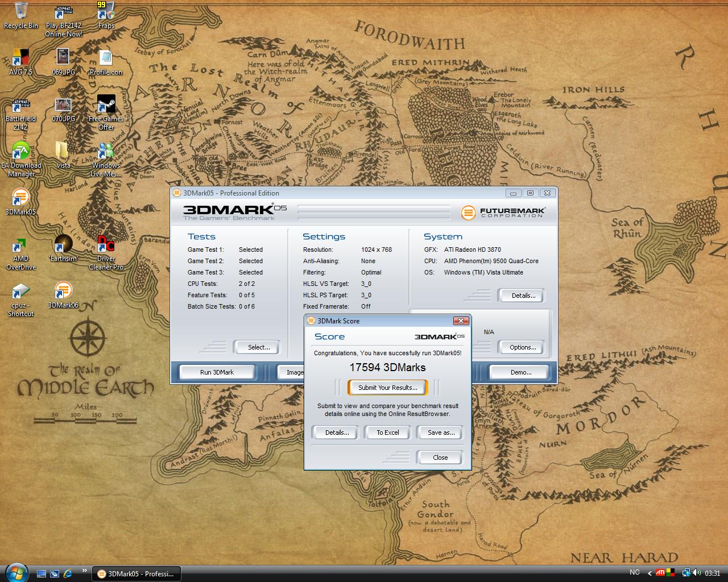Image resolution: width=728 pixels, height=582 pixels.
Task: Open AVG 7.5 desktop icon
Action: (20, 62)
